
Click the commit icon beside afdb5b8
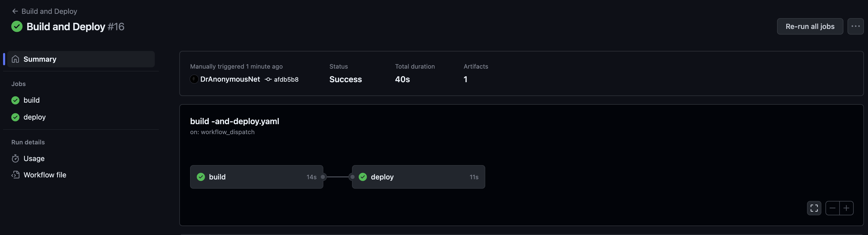268,79
